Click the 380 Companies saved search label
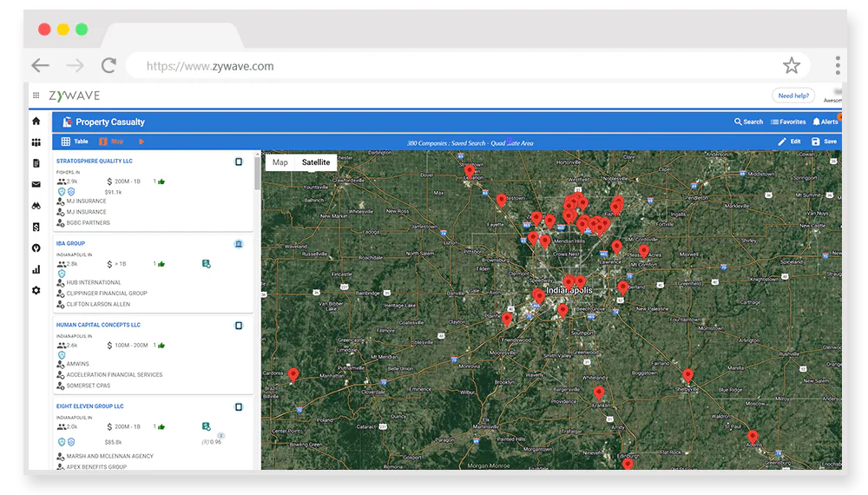The width and height of the screenshot is (868, 495). coord(470,142)
